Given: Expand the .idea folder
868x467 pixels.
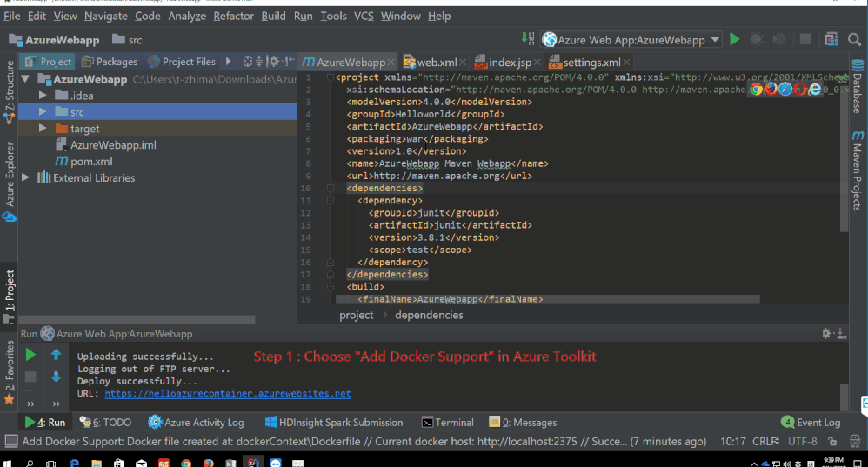Looking at the screenshot, I should pyautogui.click(x=43, y=95).
